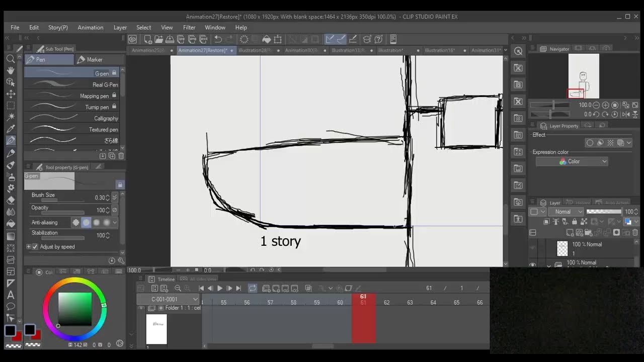This screenshot has width=644, height=362.
Task: Click the Save icon in command bar
Action: (170, 39)
